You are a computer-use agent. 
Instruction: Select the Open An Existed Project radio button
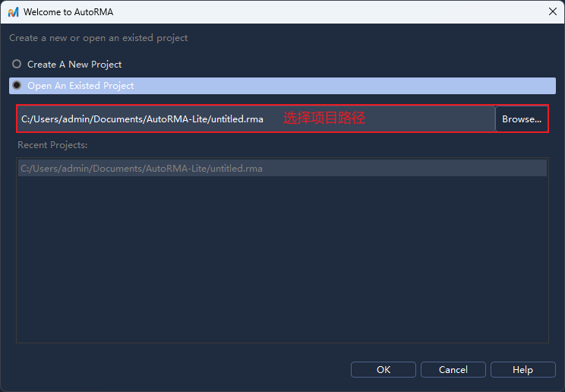tap(17, 86)
